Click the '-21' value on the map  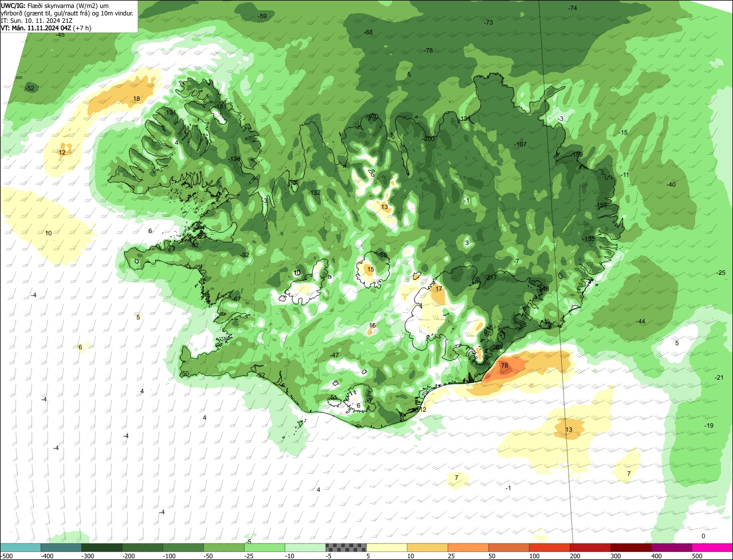click(x=719, y=377)
